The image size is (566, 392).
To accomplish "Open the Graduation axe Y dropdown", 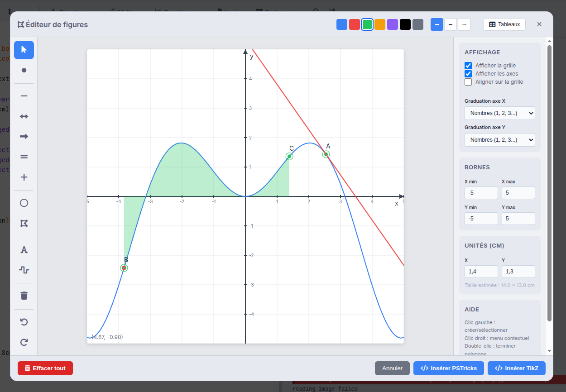I will tap(499, 140).
